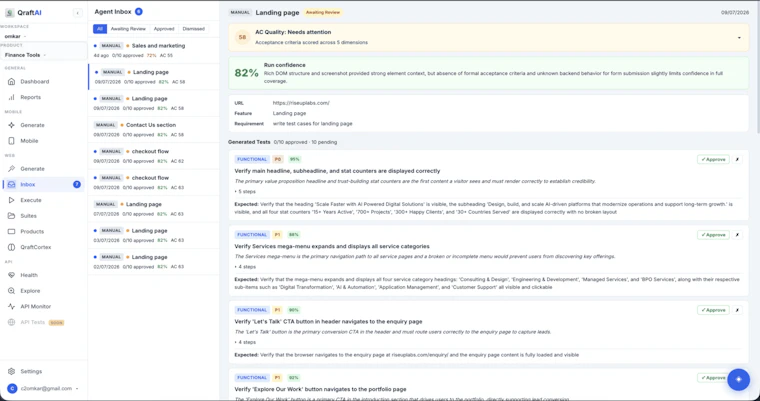Click the Awaiting Review status badge
Image resolution: width=760 pixels, height=401 pixels.
coord(323,13)
